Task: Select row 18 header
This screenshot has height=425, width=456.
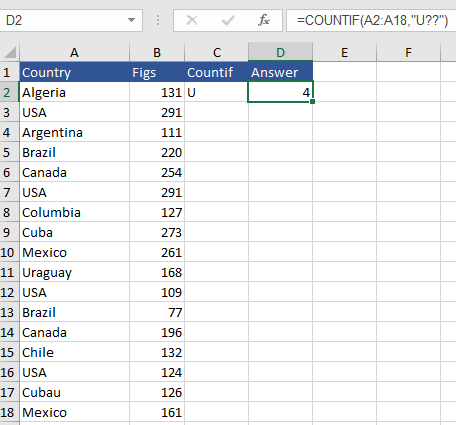Action: click(9, 412)
